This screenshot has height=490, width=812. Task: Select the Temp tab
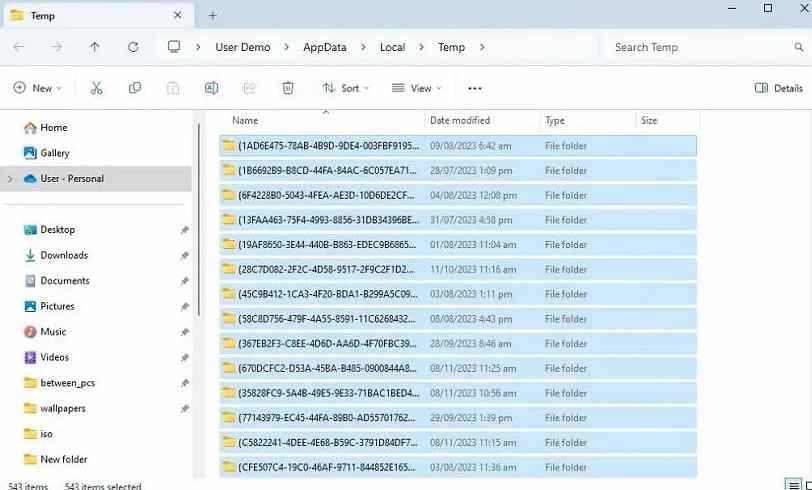click(98, 16)
